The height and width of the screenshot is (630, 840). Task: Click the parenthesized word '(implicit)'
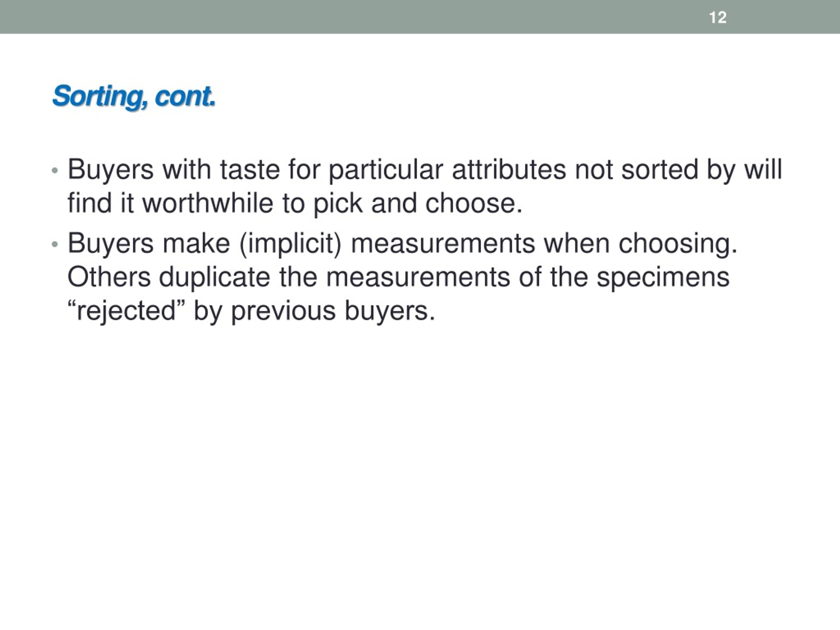(x=290, y=244)
